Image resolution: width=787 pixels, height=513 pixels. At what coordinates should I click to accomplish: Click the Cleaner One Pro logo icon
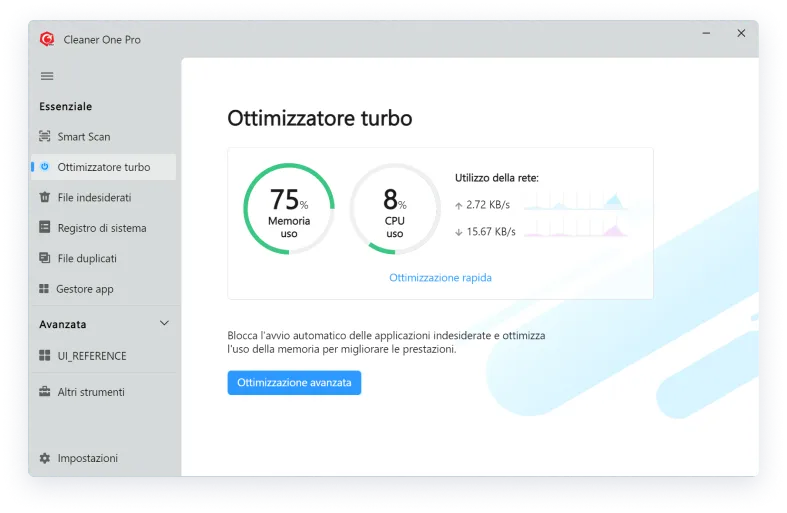click(46, 39)
